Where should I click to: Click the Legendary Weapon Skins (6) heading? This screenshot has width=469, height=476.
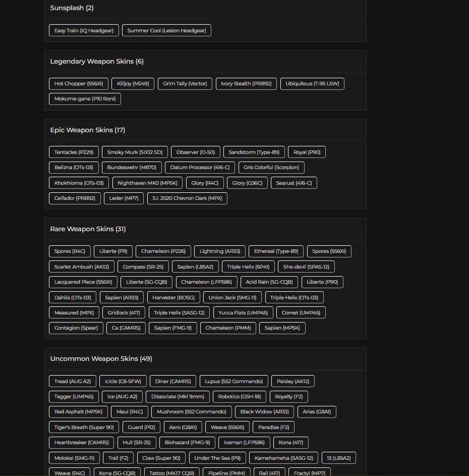click(97, 61)
